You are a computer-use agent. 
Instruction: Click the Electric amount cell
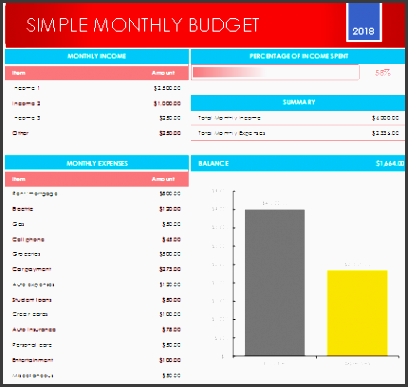pyautogui.click(x=170, y=209)
